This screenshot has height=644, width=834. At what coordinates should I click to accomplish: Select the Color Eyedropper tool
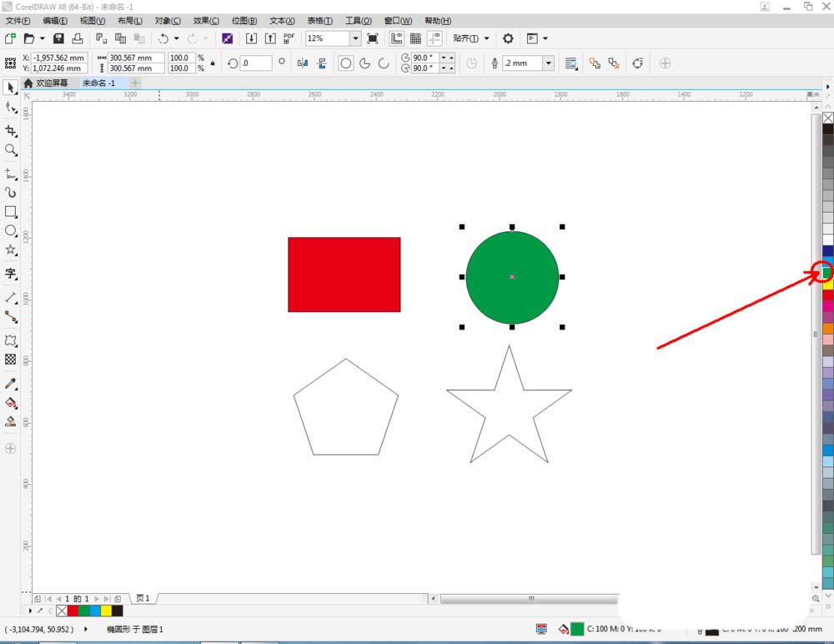(11, 384)
